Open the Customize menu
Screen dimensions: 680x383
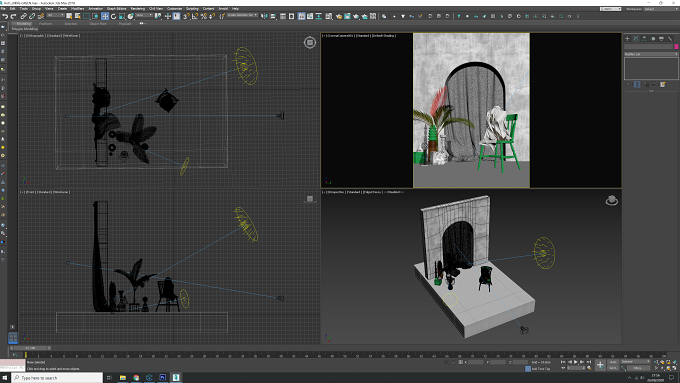pos(175,9)
